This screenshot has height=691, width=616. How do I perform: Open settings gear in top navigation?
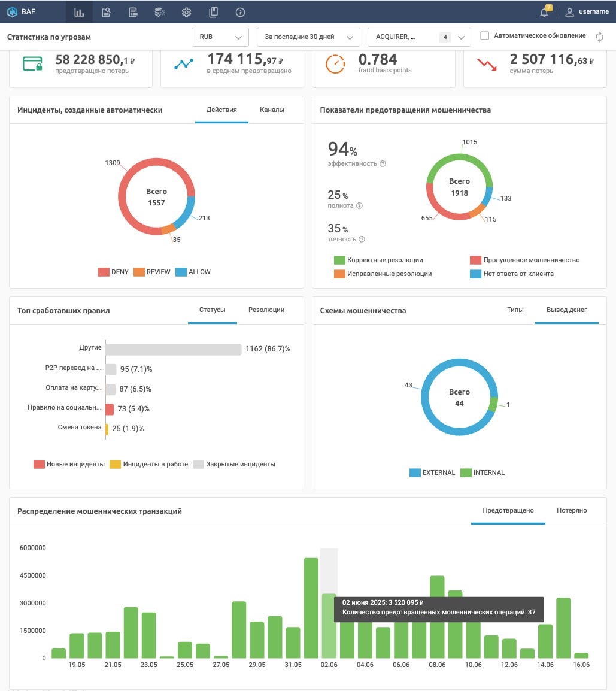186,13
